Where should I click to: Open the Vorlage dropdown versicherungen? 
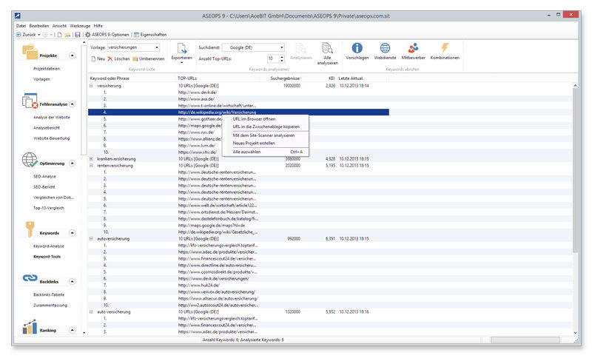coord(134,47)
